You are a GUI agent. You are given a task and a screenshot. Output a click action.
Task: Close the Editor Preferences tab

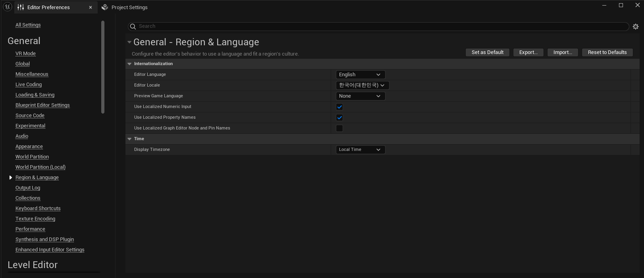click(x=91, y=7)
